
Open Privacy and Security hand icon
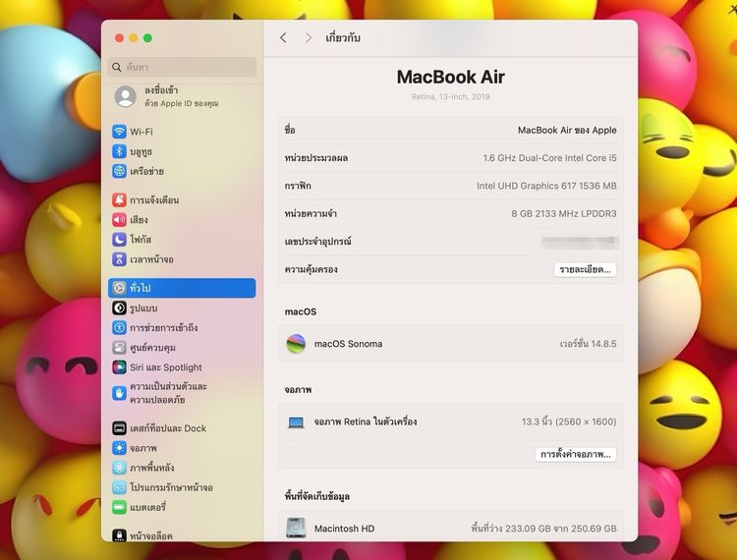tap(119, 393)
